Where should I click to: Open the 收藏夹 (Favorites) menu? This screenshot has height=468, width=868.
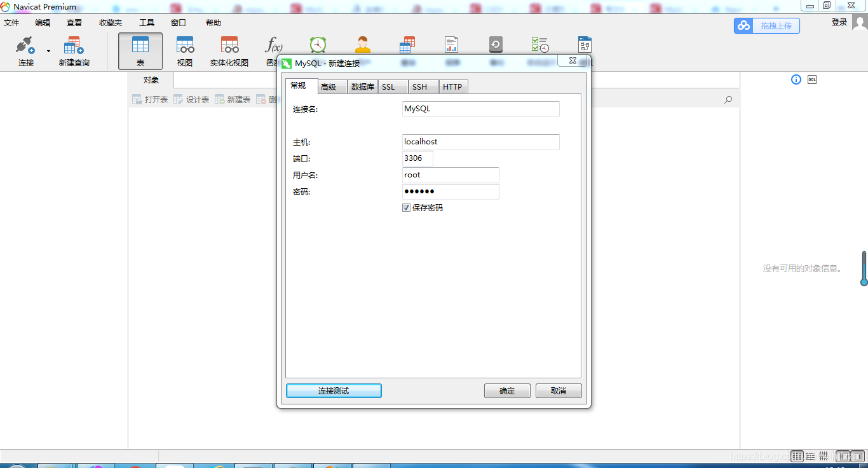coord(111,23)
